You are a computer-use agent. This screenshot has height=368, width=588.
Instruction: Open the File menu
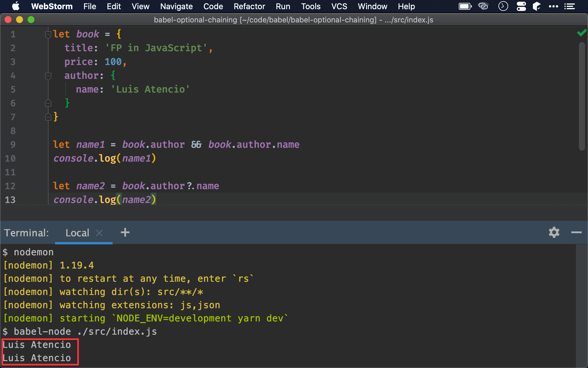point(90,6)
